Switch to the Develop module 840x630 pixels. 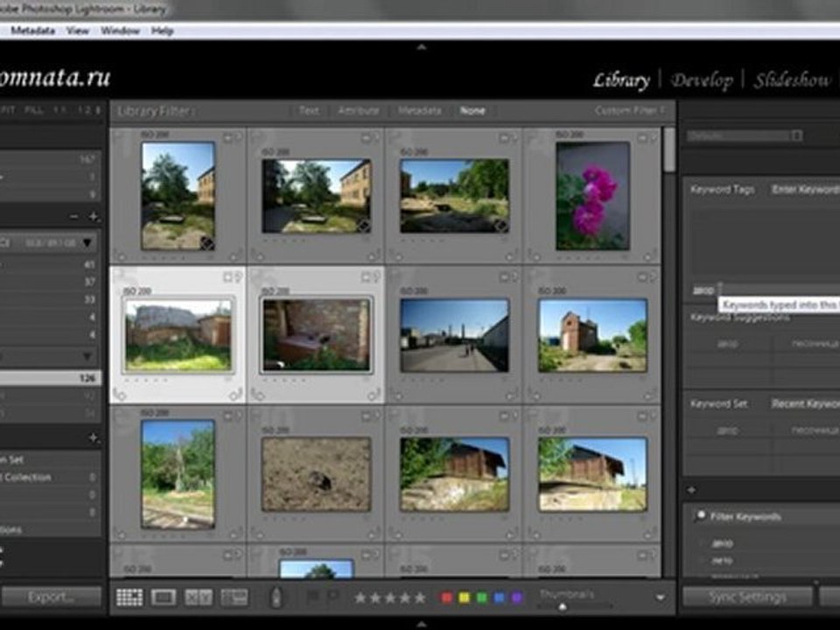point(701,80)
